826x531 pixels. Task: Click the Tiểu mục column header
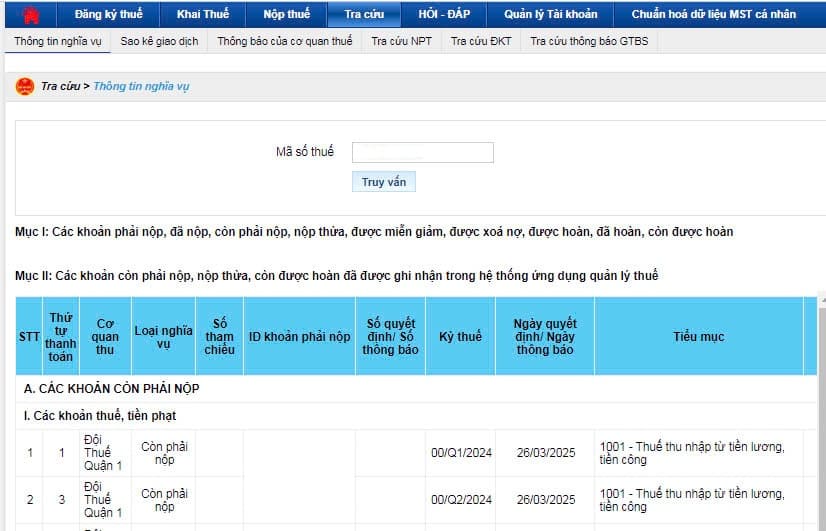(x=699, y=337)
